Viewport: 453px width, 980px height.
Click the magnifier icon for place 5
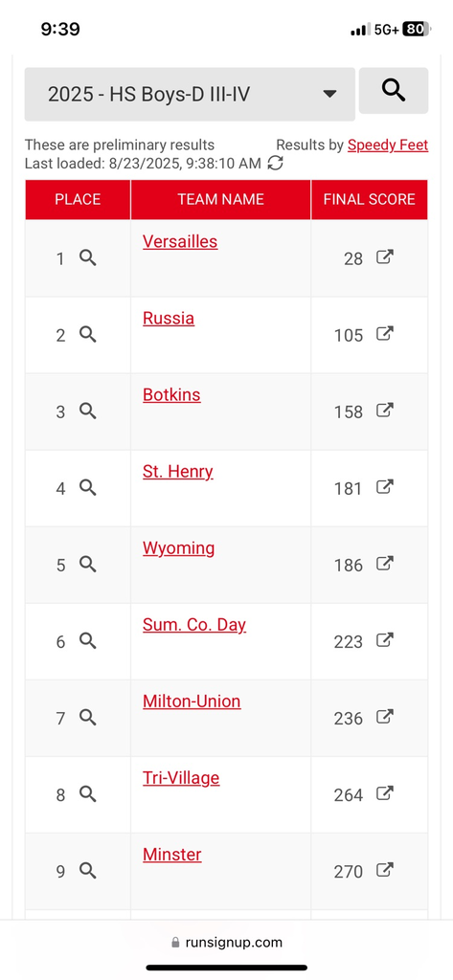(87, 564)
